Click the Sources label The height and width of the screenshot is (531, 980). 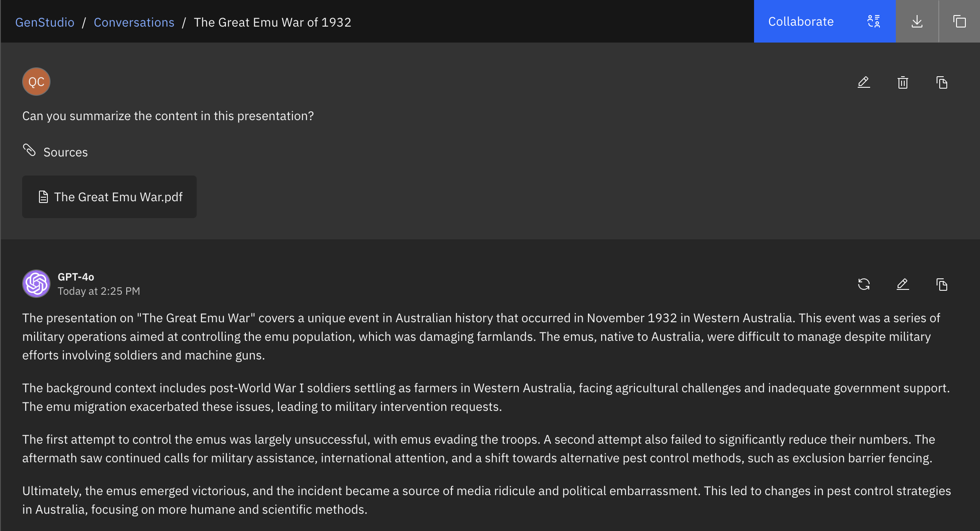pos(66,152)
